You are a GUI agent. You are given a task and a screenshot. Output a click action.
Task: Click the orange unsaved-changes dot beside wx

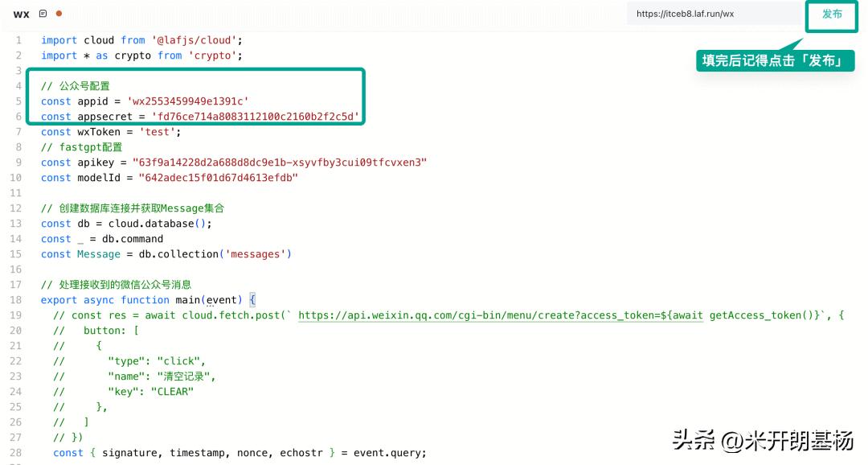point(59,14)
